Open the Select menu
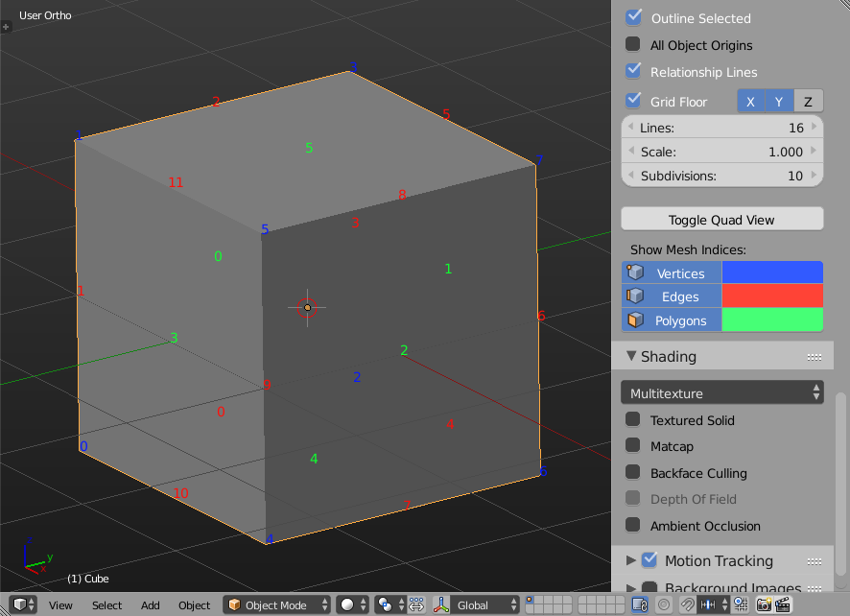850x616 pixels. 106,605
